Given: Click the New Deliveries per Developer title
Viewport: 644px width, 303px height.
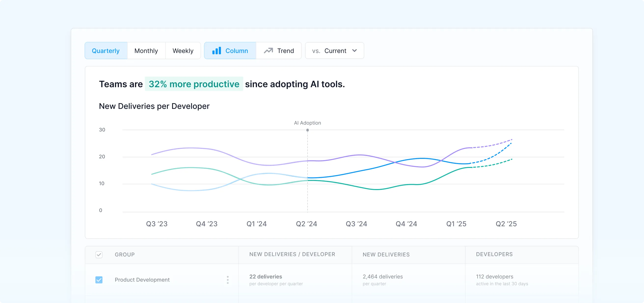Looking at the screenshot, I should click(x=154, y=106).
